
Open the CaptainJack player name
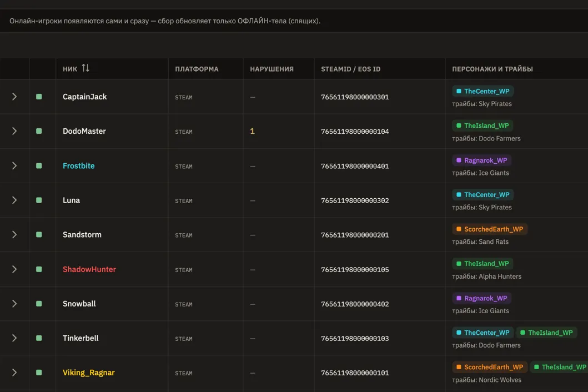(85, 97)
